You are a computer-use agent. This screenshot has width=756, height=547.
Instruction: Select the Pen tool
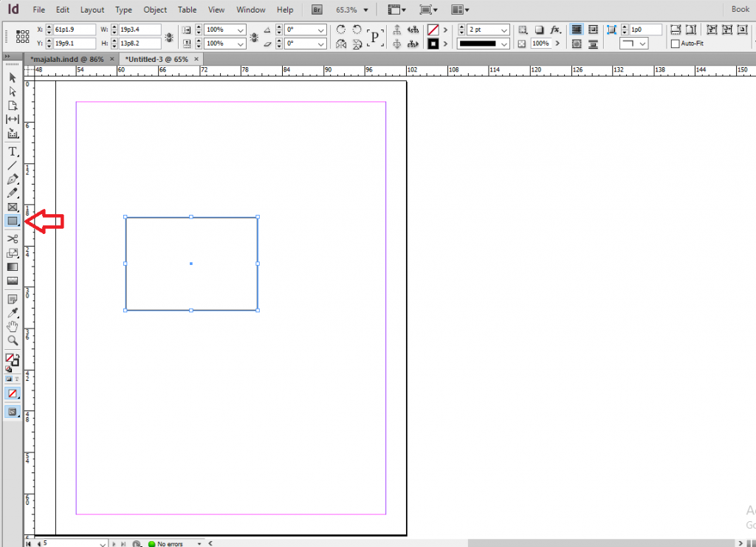tap(13, 179)
